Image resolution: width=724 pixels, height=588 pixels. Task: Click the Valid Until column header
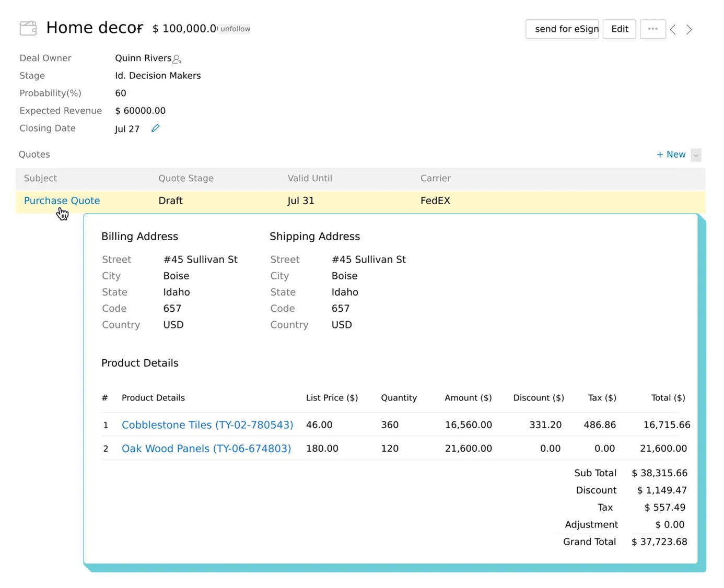click(310, 179)
